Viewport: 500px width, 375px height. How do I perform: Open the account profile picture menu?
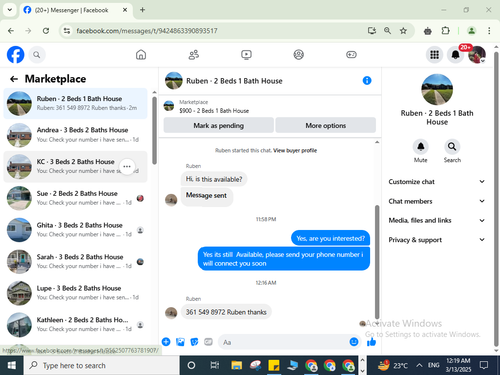[x=477, y=54]
